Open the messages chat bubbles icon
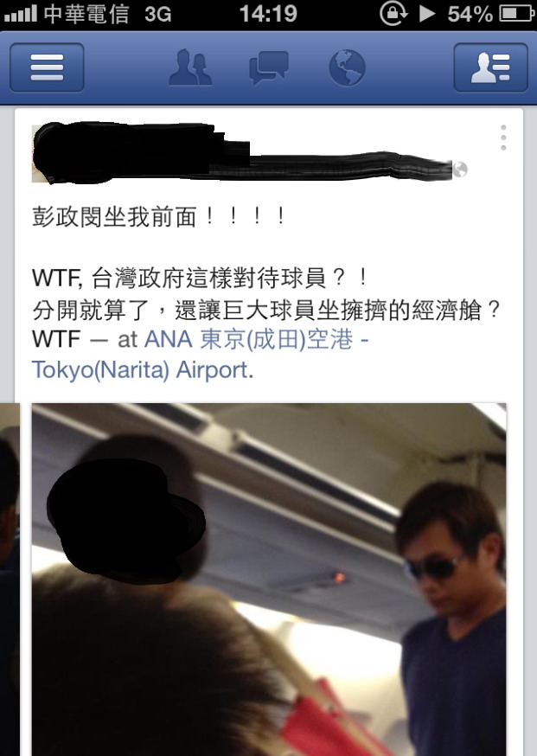 [x=268, y=67]
